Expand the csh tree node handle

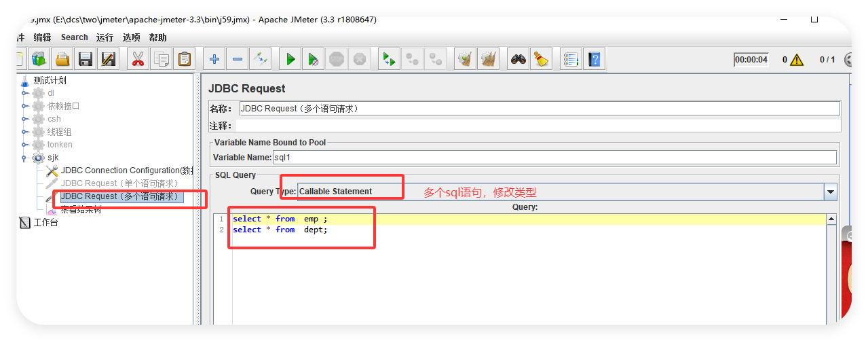pyautogui.click(x=25, y=119)
